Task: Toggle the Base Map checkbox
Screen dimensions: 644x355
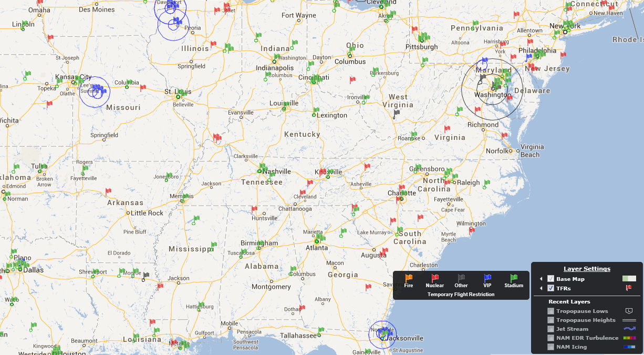Action: click(550, 279)
